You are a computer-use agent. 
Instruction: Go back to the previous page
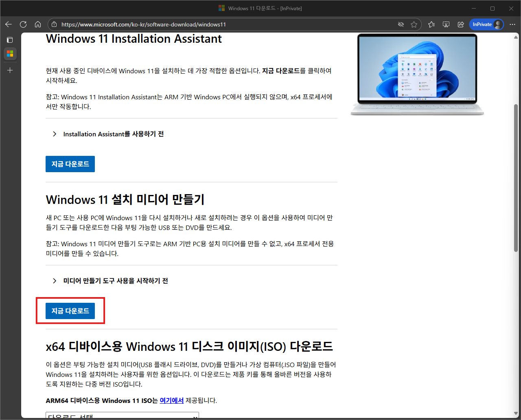[x=9, y=24]
